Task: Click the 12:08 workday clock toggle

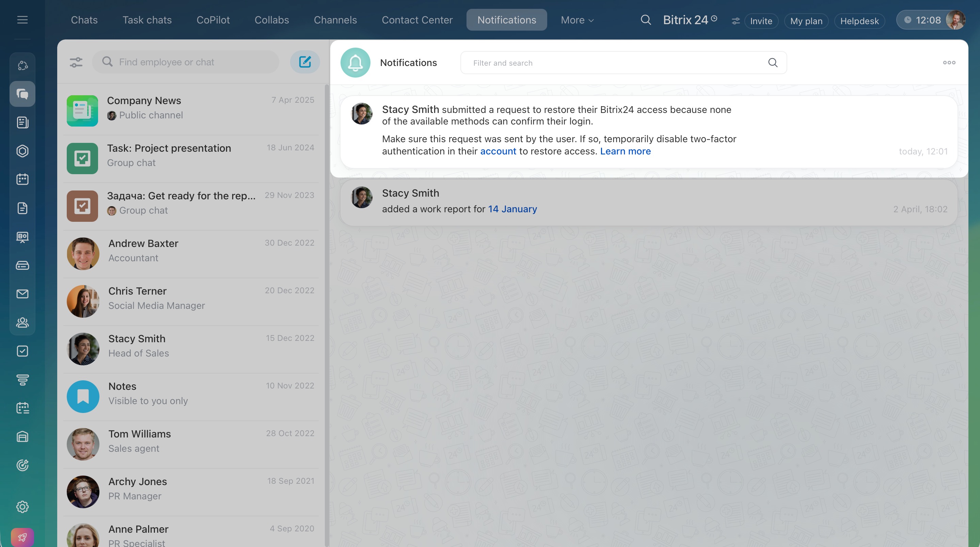Action: click(x=922, y=20)
